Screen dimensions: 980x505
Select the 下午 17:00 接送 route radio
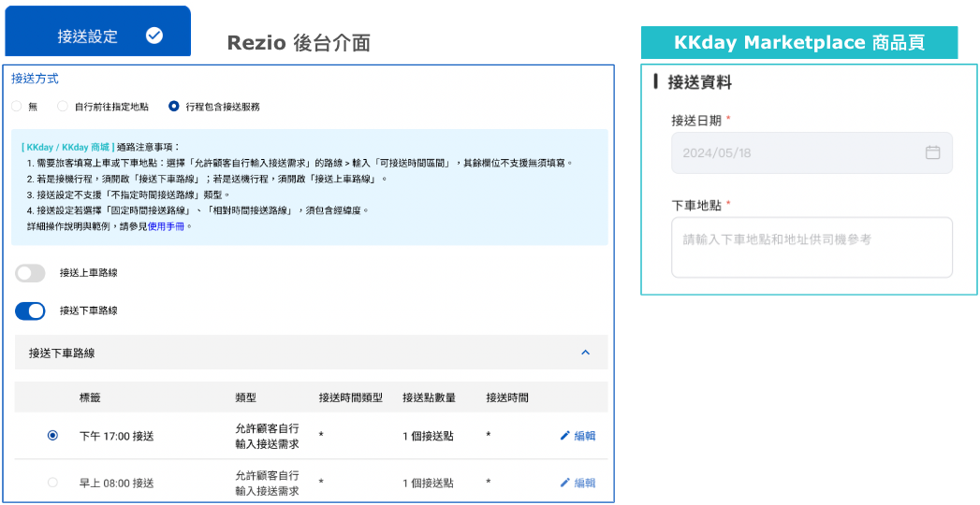coord(52,436)
